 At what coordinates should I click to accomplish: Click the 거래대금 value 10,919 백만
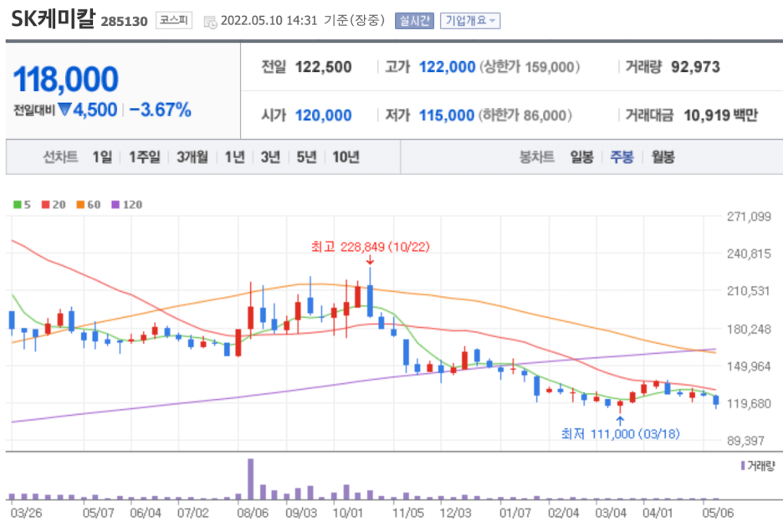[x=720, y=115]
